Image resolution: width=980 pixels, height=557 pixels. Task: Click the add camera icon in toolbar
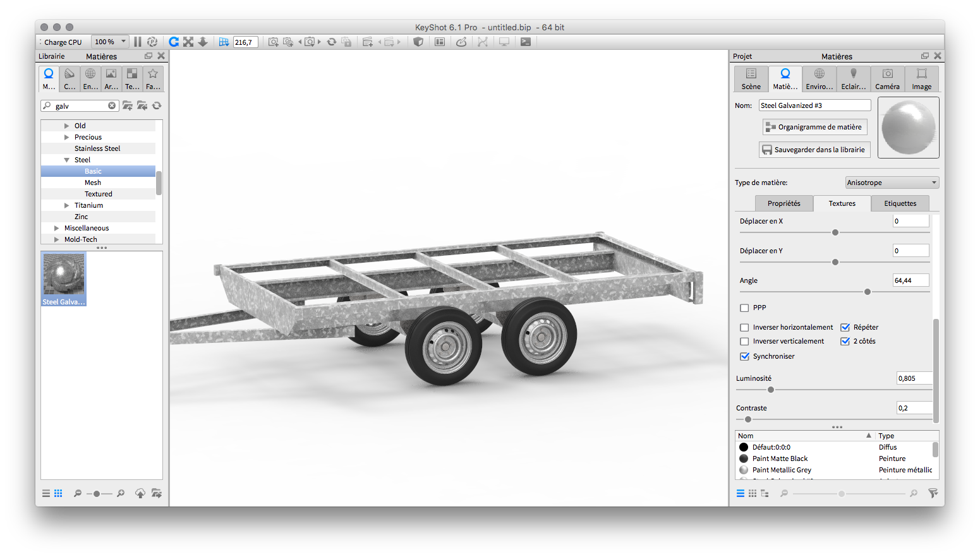[273, 42]
